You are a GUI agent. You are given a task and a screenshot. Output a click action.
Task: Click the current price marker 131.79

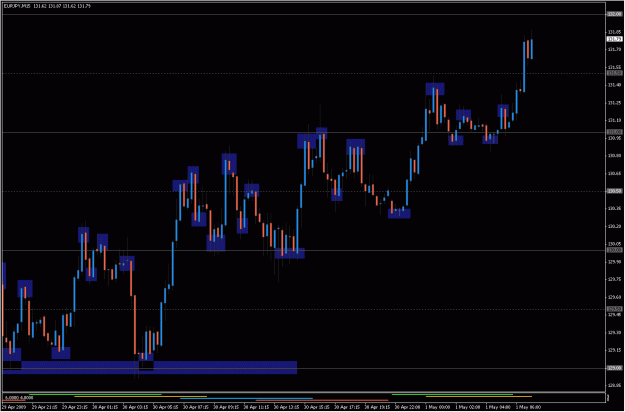tap(614, 39)
